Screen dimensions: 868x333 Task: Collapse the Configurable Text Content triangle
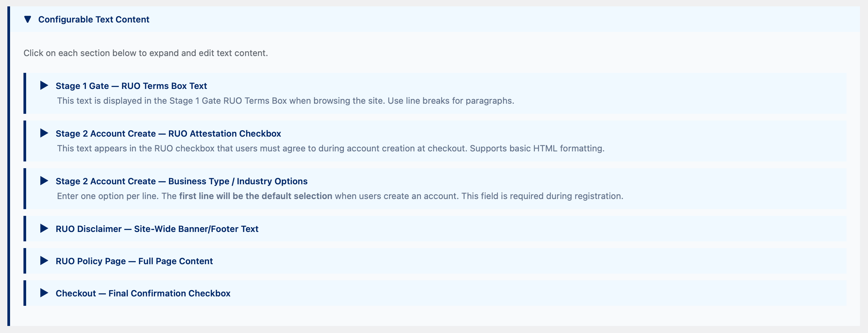click(x=27, y=19)
